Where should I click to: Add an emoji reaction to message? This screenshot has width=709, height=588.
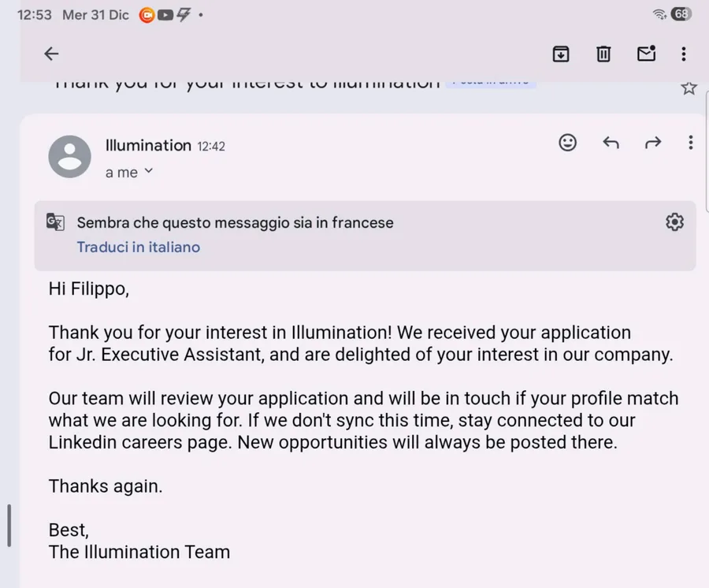pos(567,143)
